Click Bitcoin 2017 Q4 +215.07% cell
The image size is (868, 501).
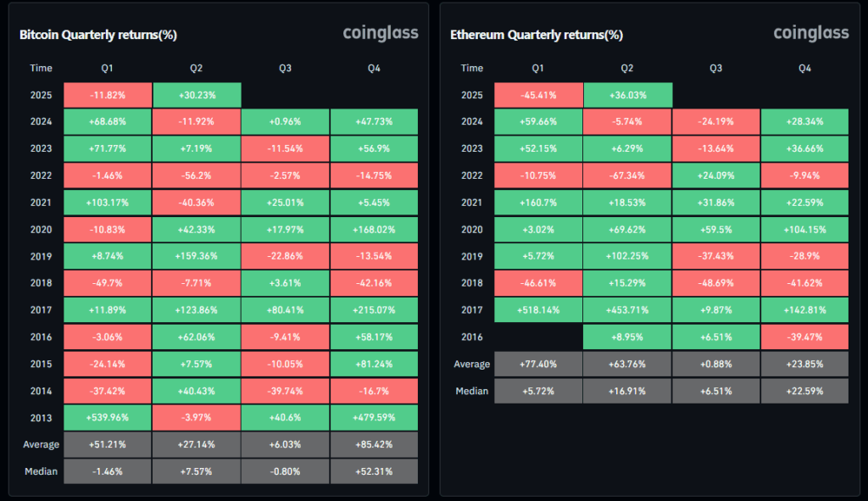click(x=375, y=310)
